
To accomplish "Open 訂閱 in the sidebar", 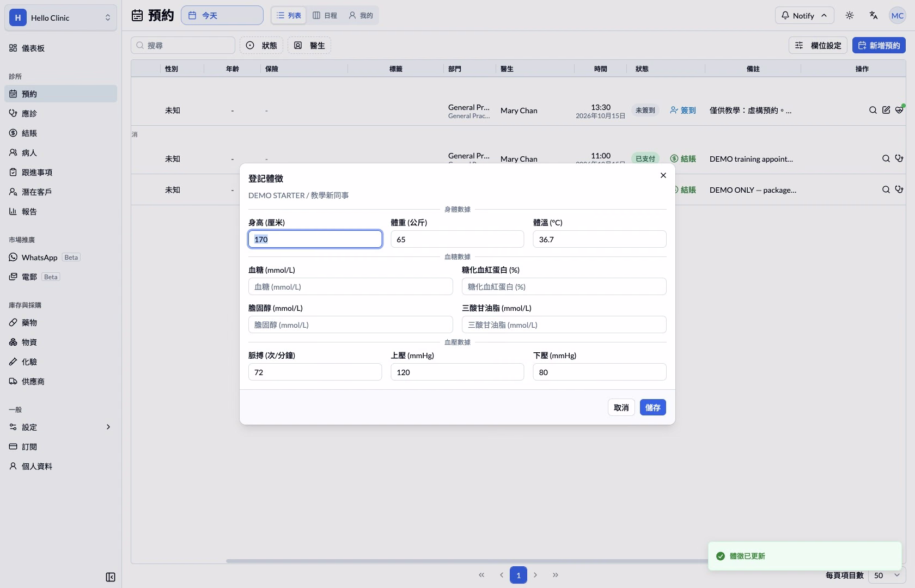I will pos(60,446).
